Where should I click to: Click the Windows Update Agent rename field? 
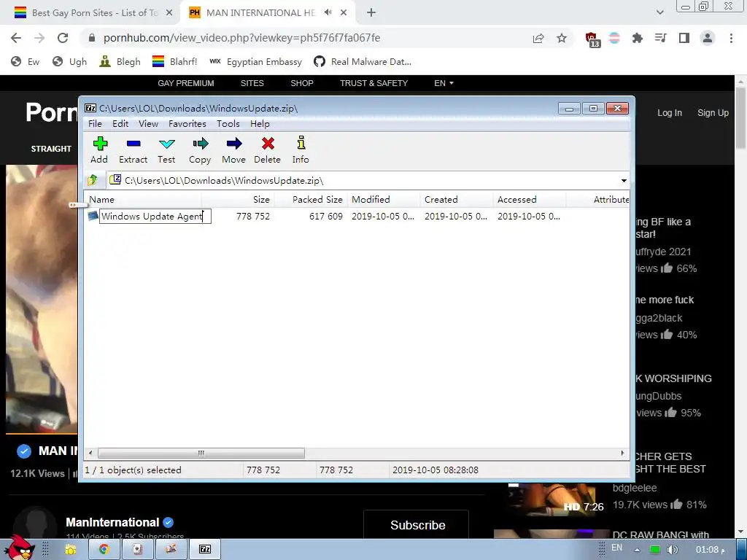pyautogui.click(x=155, y=216)
